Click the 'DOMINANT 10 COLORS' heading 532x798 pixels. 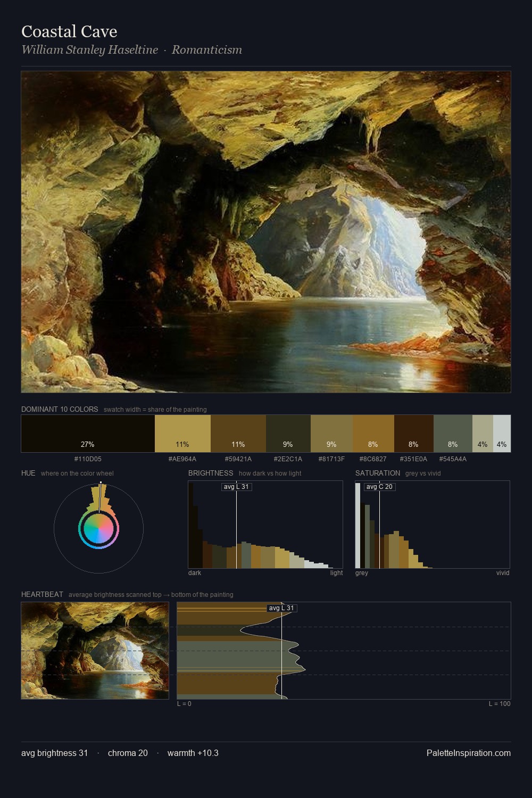[x=60, y=409]
